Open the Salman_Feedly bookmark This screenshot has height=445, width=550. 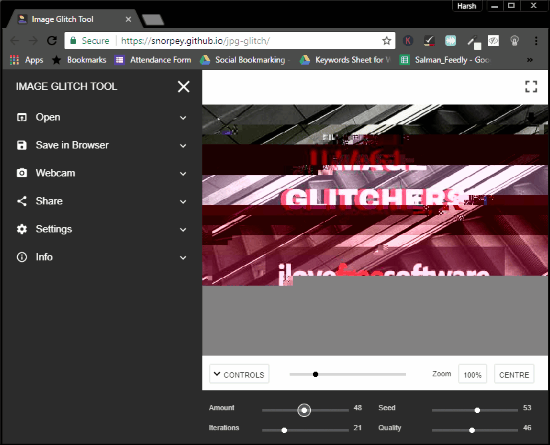445,60
